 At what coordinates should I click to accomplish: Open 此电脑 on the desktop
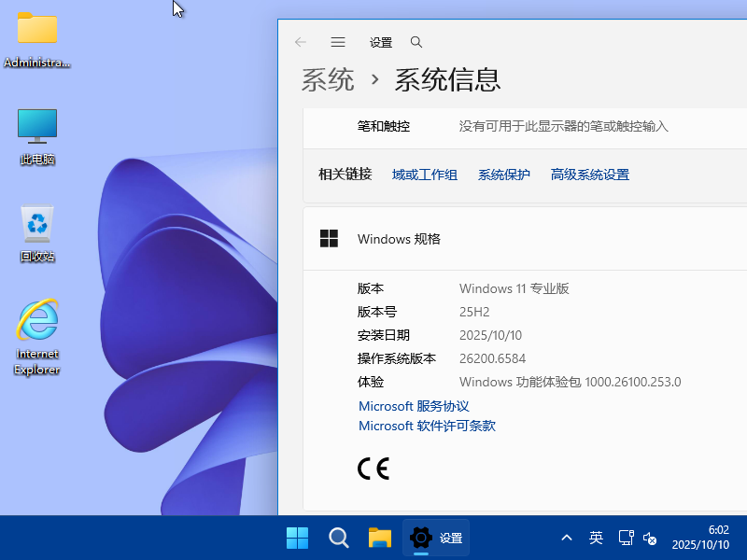(36, 131)
